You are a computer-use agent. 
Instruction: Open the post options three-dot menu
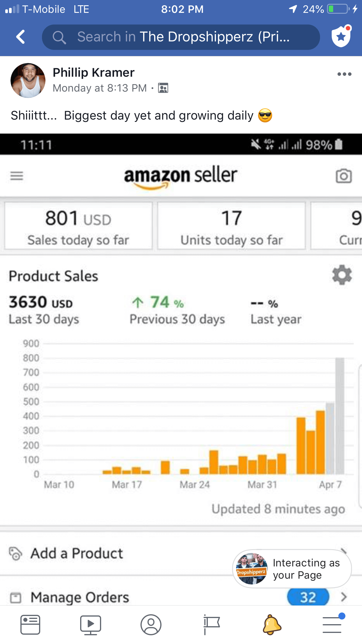coord(344,74)
